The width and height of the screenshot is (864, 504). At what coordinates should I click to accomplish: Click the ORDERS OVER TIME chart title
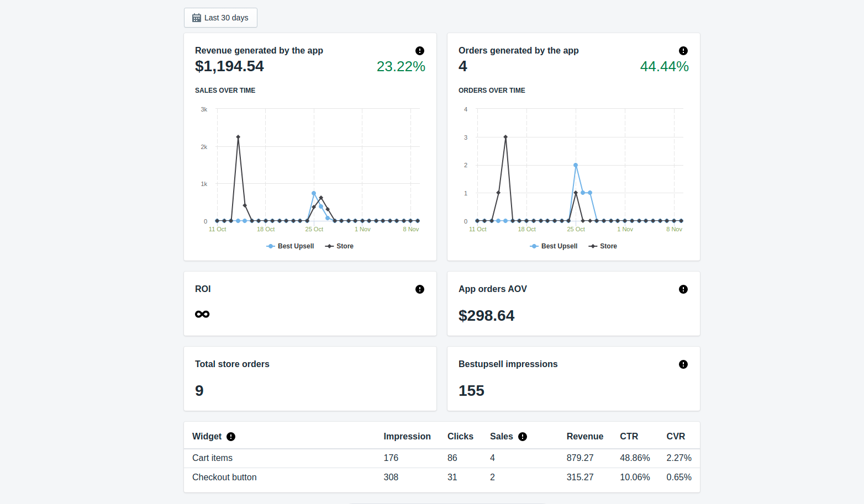click(492, 91)
